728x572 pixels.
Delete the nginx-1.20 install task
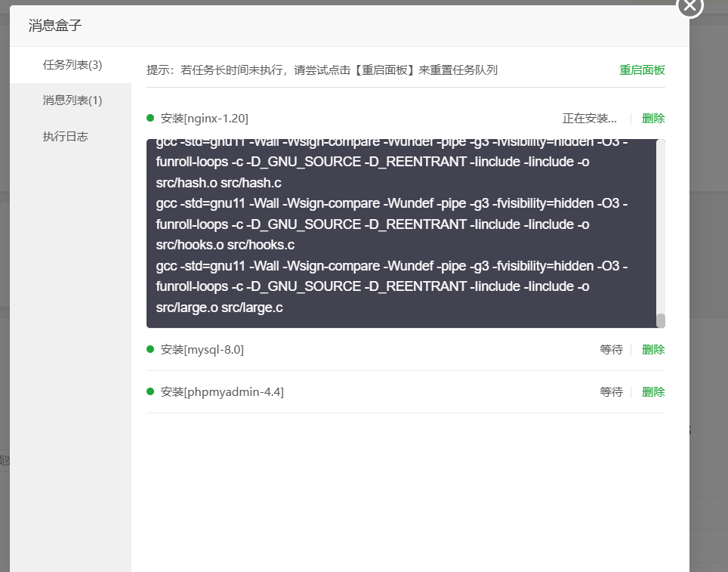point(653,119)
